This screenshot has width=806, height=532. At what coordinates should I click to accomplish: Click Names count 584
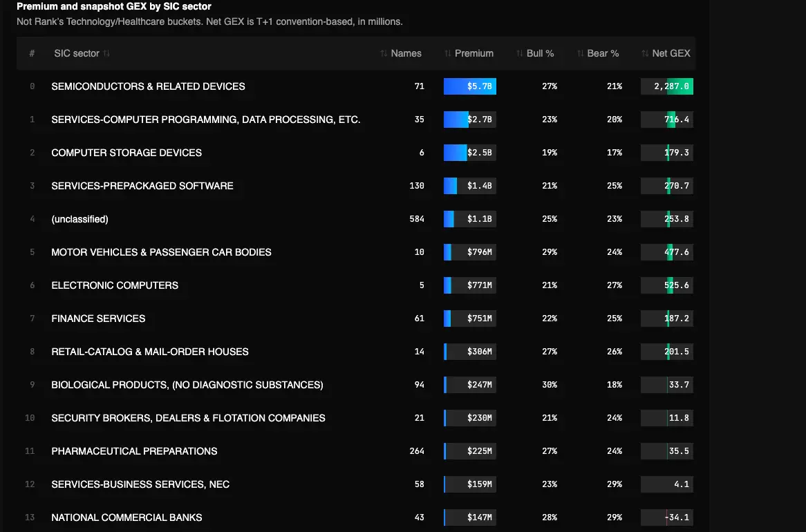pyautogui.click(x=417, y=219)
